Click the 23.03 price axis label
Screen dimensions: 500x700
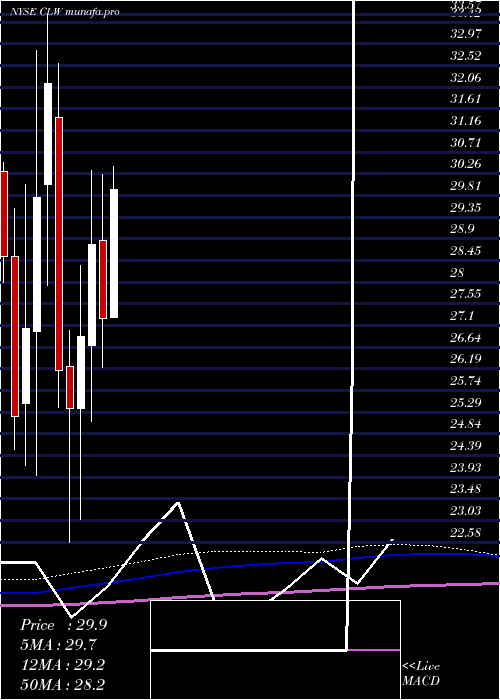coord(466,511)
